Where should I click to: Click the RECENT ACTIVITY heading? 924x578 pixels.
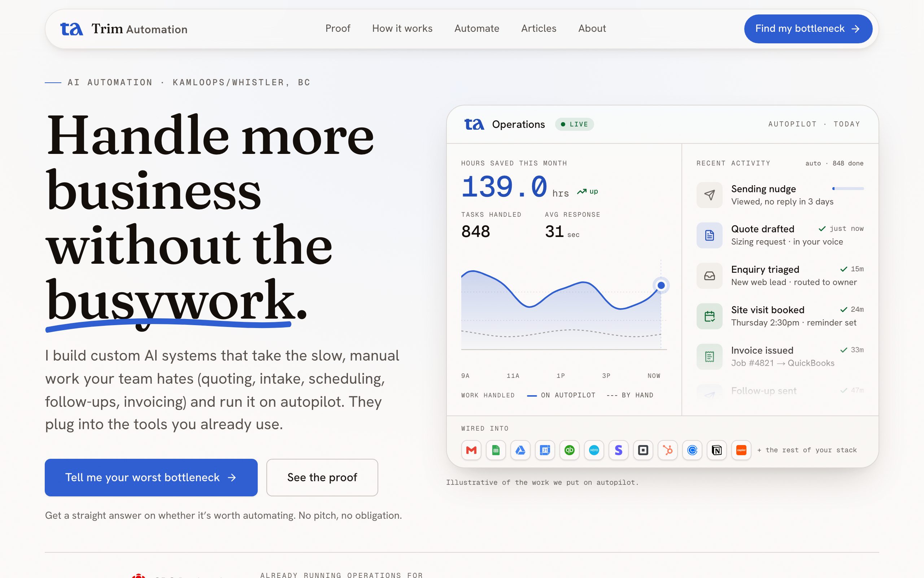pos(733,163)
